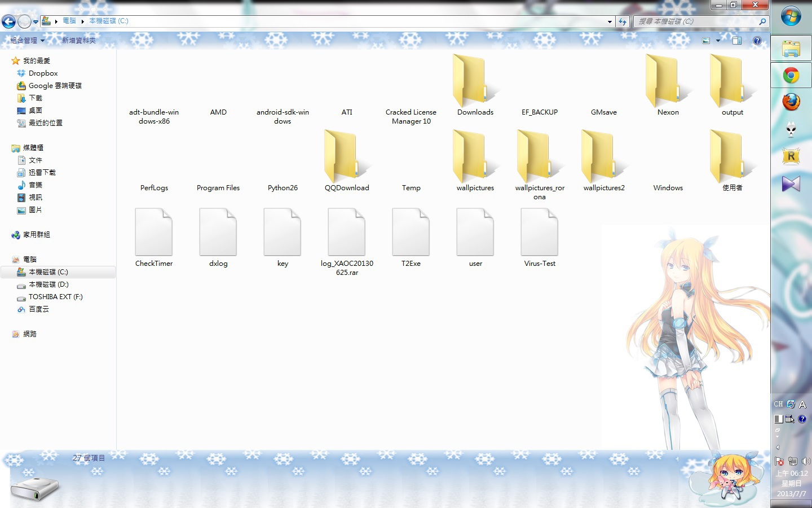Show hidden tray icons arrow
The image size is (812, 508).
pos(778,447)
